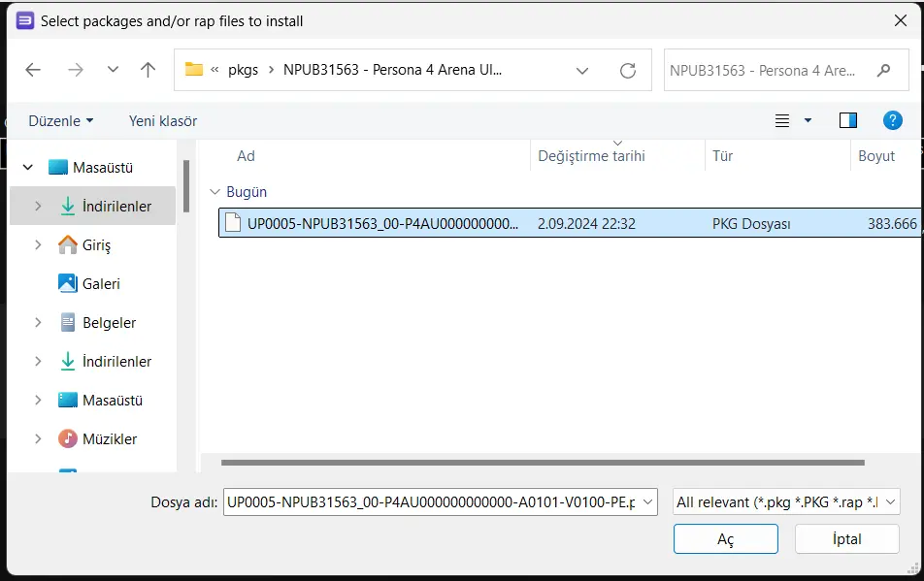This screenshot has width=924, height=581.
Task: Select pkgs in the address breadcrumb
Action: (243, 70)
